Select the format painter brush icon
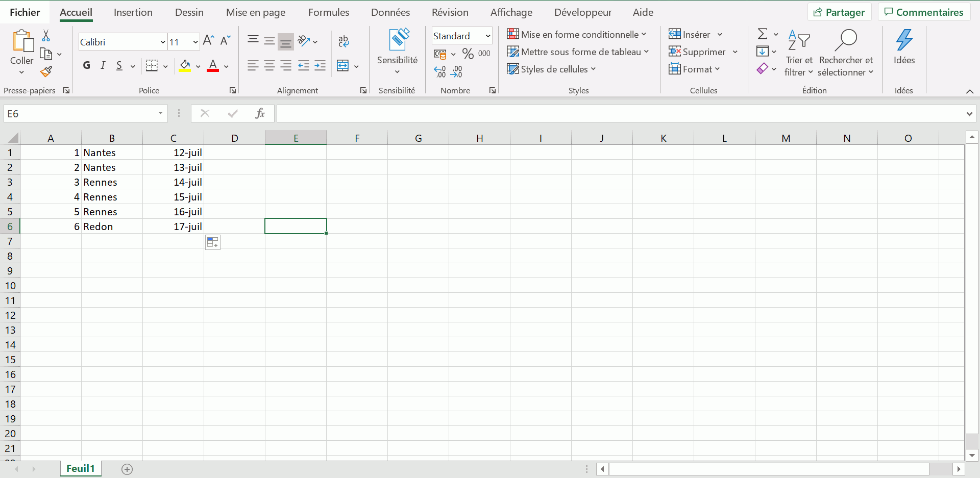The image size is (980, 478). pos(46,72)
